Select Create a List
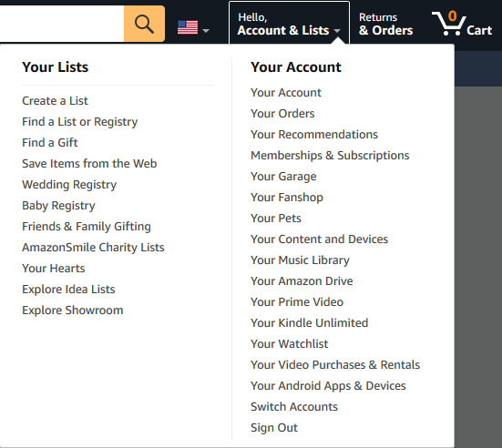The image size is (502, 448). coord(55,101)
